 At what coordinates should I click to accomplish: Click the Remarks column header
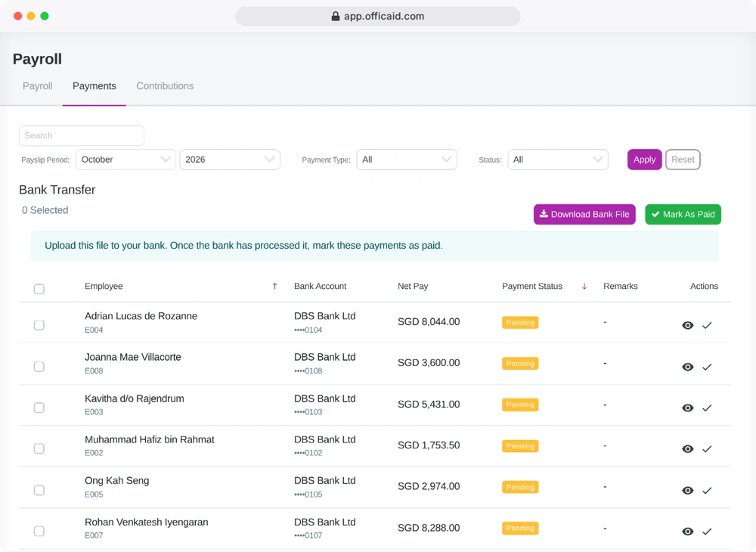click(621, 287)
